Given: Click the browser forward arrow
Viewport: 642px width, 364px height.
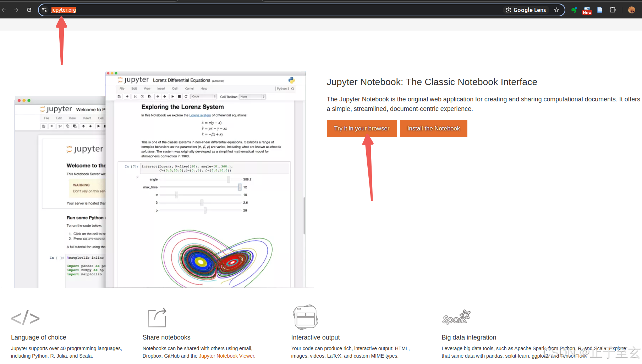Looking at the screenshot, I should 16,10.
